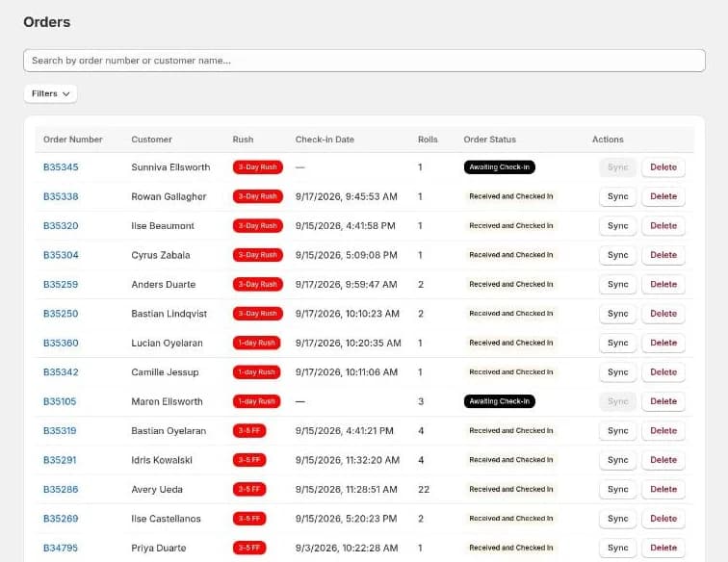Viewport: 728px width, 562px height.
Task: Delete Rowan Gallagher's order B35338
Action: click(x=663, y=196)
